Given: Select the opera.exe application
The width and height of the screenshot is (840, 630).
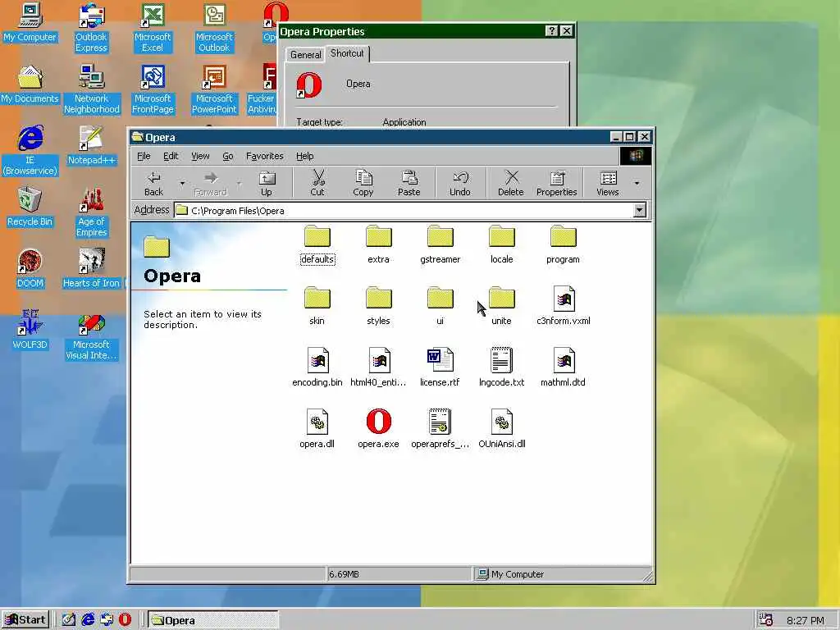Looking at the screenshot, I should 378,428.
